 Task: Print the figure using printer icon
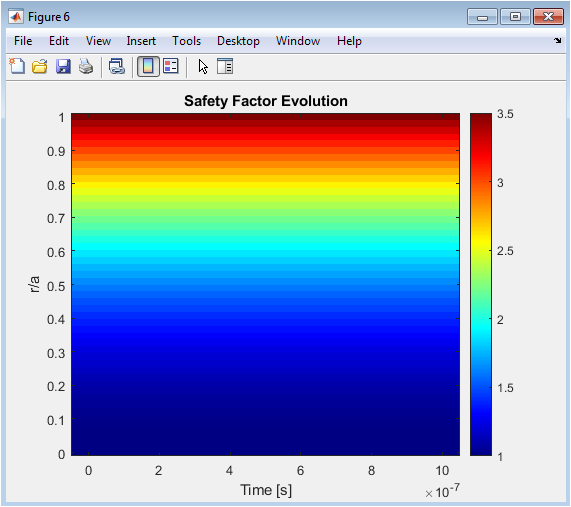click(x=86, y=67)
